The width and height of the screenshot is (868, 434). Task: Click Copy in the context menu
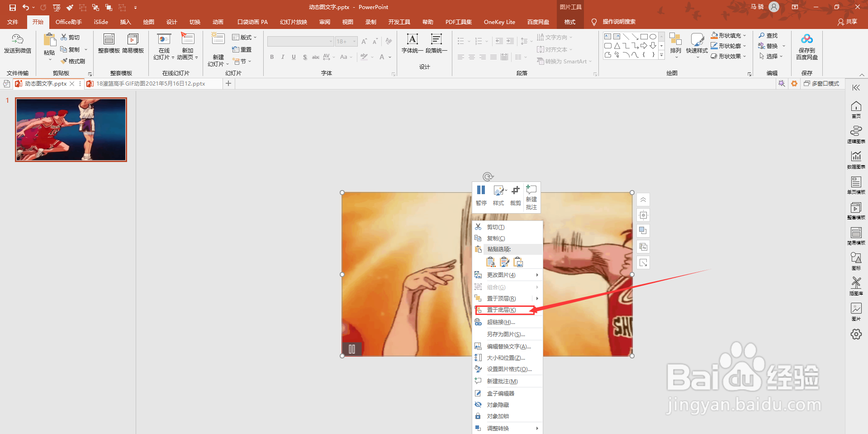pos(507,238)
